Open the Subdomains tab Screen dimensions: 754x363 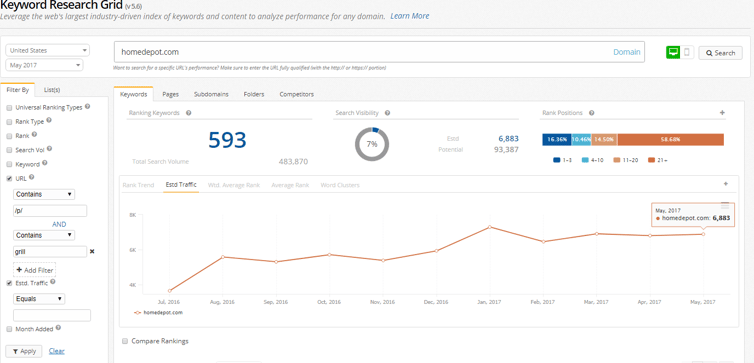211,94
